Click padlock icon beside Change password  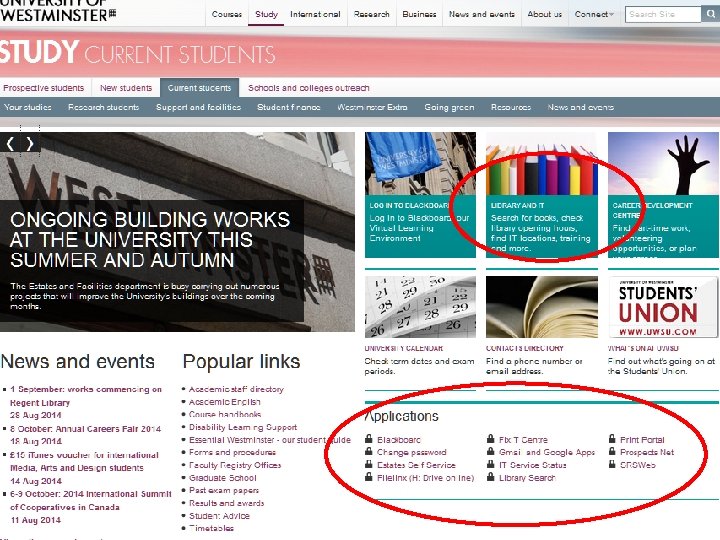pyautogui.click(x=368, y=451)
